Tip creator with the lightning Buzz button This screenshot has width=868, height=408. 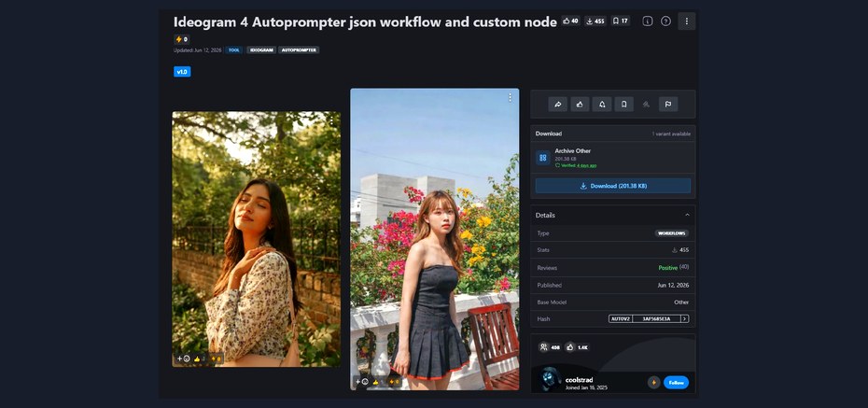click(653, 383)
